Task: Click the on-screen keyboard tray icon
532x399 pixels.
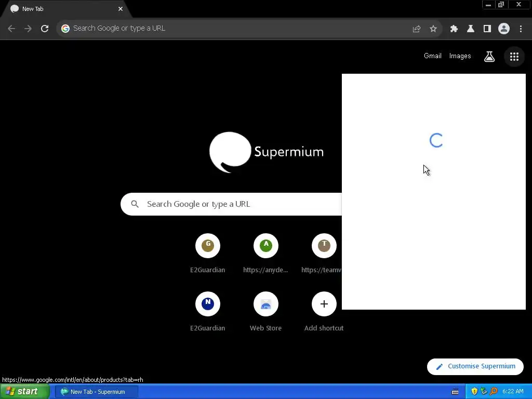Action: coord(455,392)
